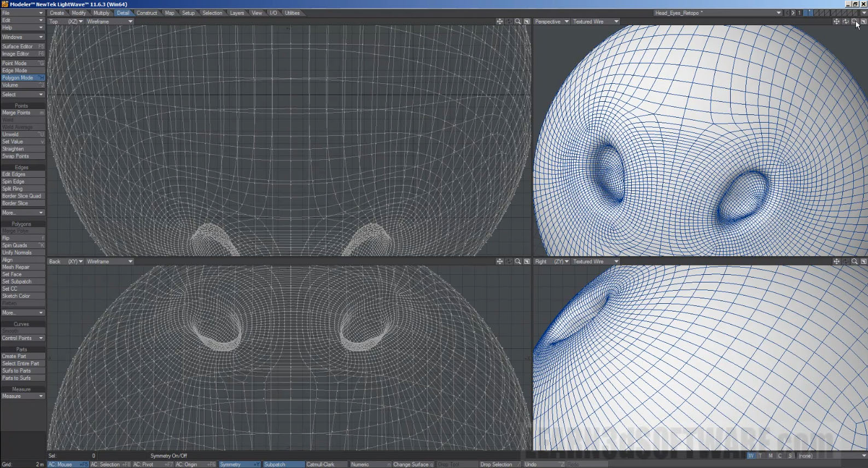Switch to Point Mode

tap(23, 63)
